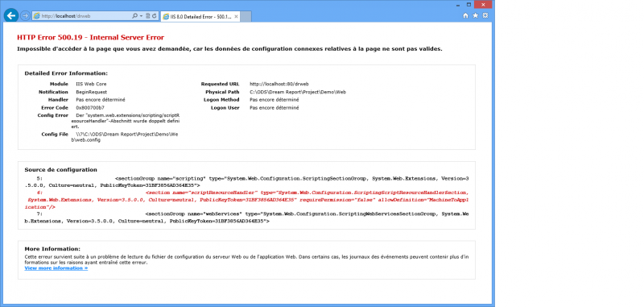
Task: Click the View more information link
Action: coord(56,268)
